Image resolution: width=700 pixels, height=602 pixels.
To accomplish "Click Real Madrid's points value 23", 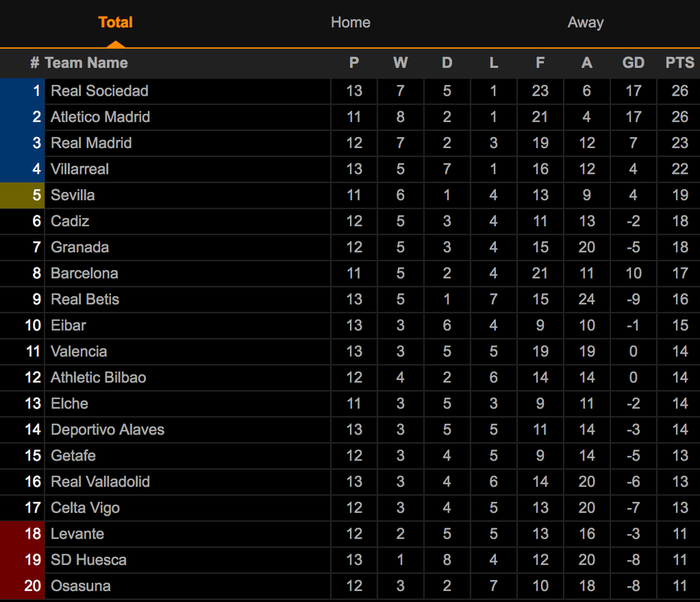I will coord(680,143).
